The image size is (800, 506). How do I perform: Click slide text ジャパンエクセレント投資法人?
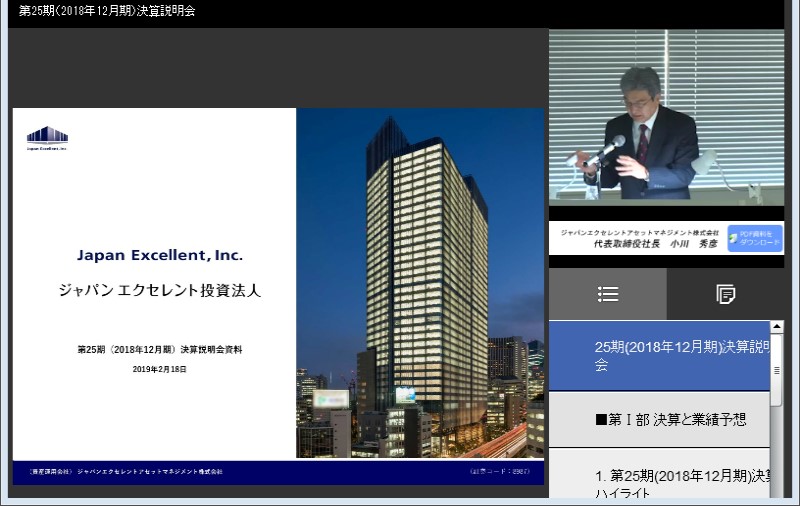[x=160, y=290]
